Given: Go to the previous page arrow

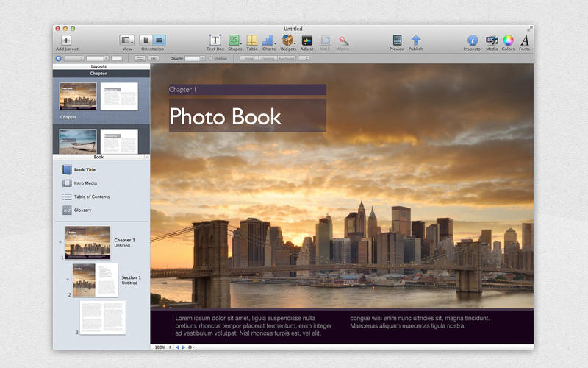Looking at the screenshot, I should [x=177, y=347].
